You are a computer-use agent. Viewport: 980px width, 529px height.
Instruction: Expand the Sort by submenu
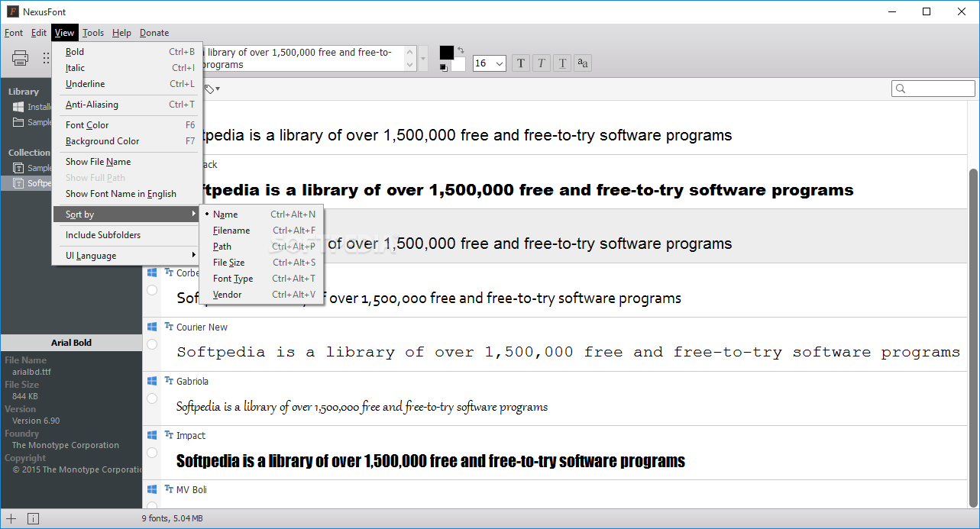tap(128, 215)
